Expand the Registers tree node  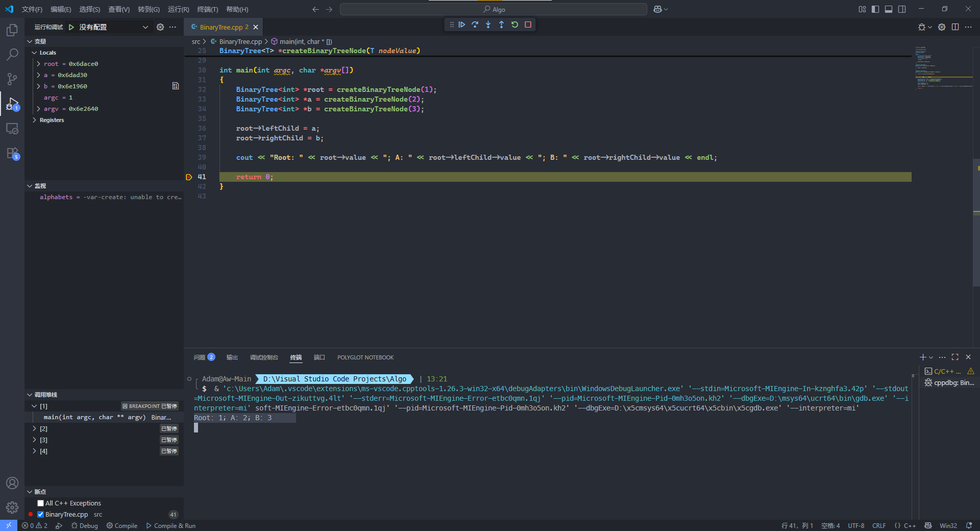tap(35, 120)
